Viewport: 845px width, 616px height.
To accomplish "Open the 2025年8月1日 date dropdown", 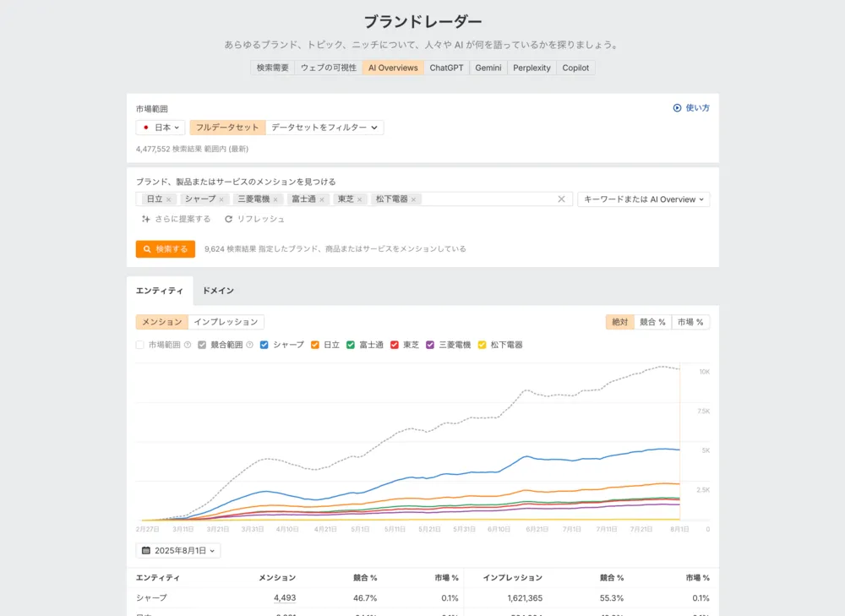I will click(178, 550).
